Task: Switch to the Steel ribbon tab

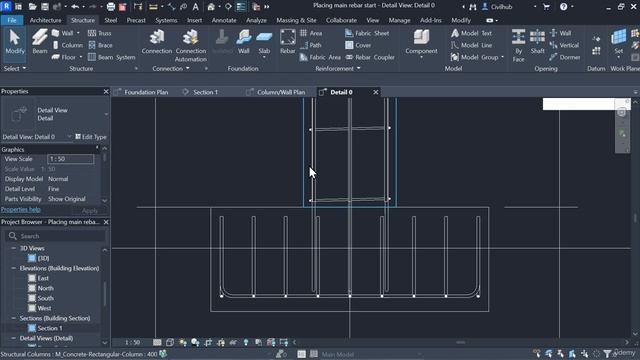Action: [x=111, y=20]
